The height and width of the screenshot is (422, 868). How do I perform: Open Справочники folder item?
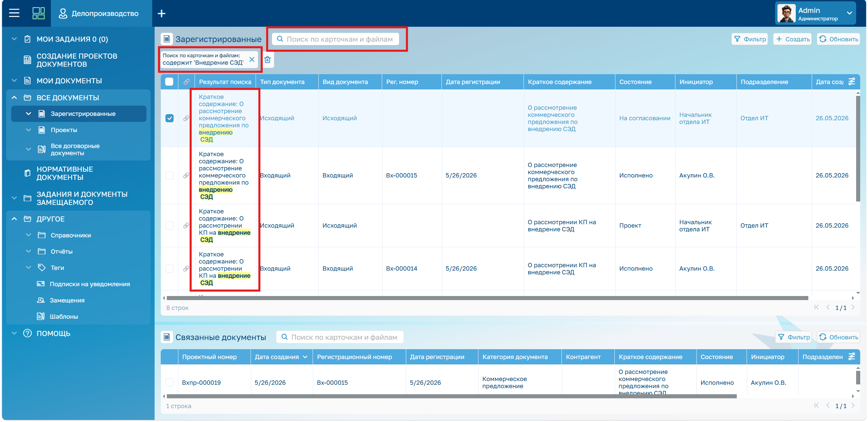point(71,235)
